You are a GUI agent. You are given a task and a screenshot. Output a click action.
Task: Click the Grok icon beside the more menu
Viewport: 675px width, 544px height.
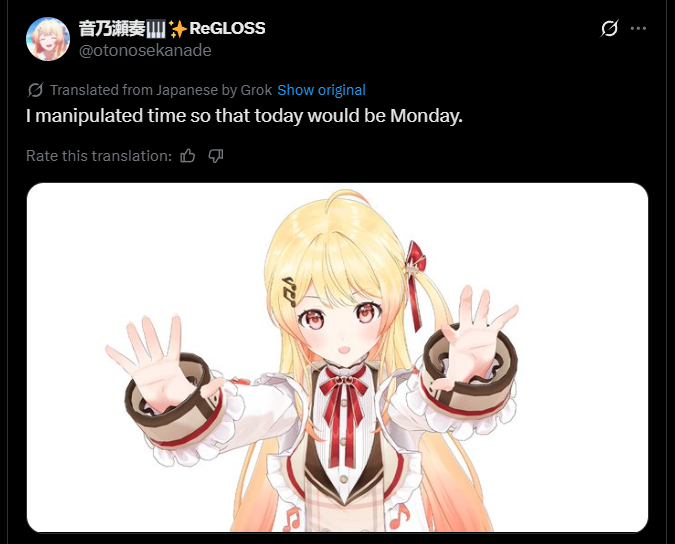[x=609, y=28]
